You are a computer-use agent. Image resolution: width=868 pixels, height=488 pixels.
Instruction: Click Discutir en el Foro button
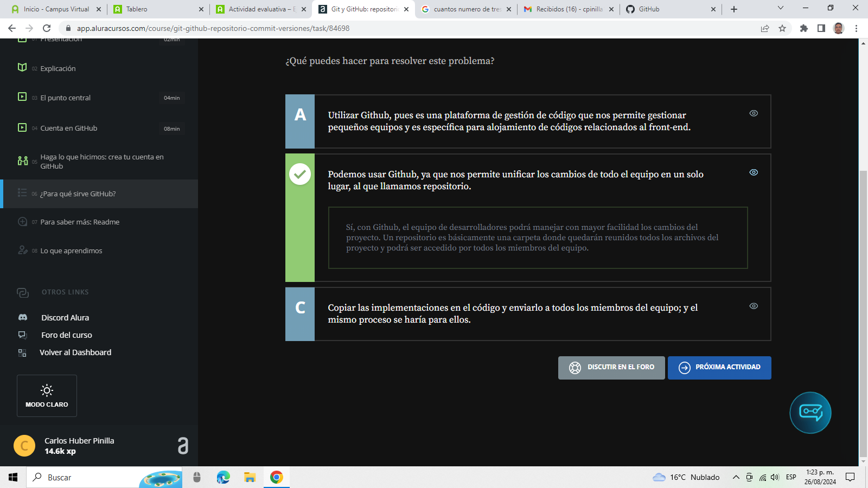(x=611, y=368)
